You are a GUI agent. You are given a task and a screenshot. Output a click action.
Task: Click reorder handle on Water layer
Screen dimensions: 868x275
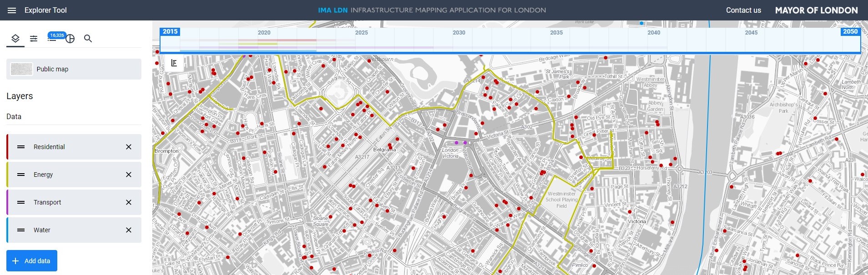[x=21, y=230]
